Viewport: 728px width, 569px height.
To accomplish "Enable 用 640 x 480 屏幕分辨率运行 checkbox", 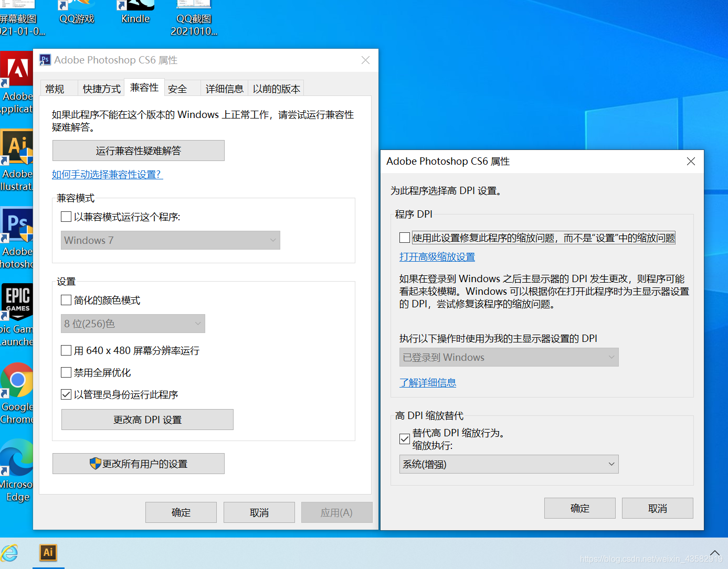I will [x=66, y=350].
